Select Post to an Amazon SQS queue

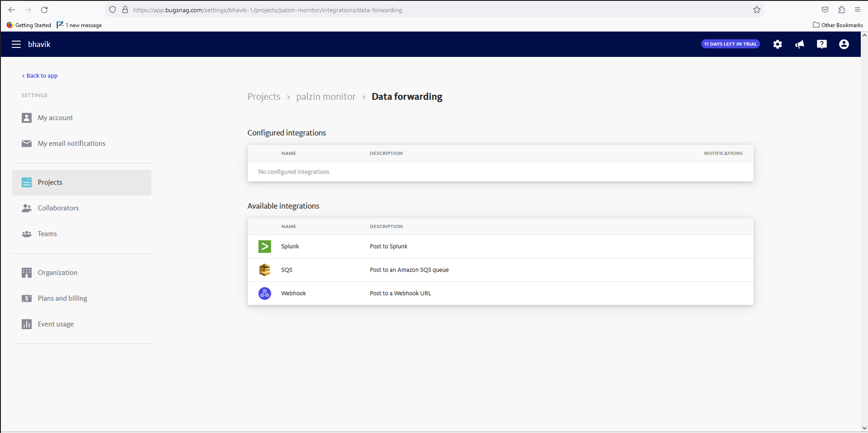pos(409,270)
